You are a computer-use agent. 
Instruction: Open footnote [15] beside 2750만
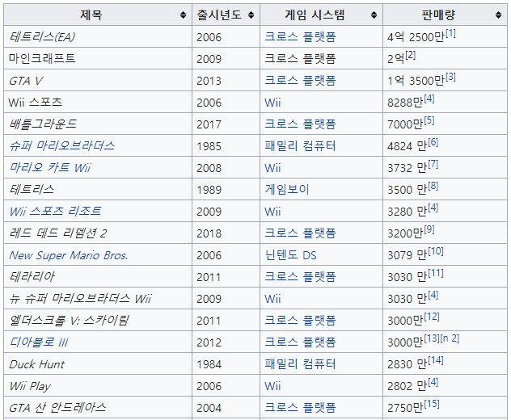(x=432, y=404)
